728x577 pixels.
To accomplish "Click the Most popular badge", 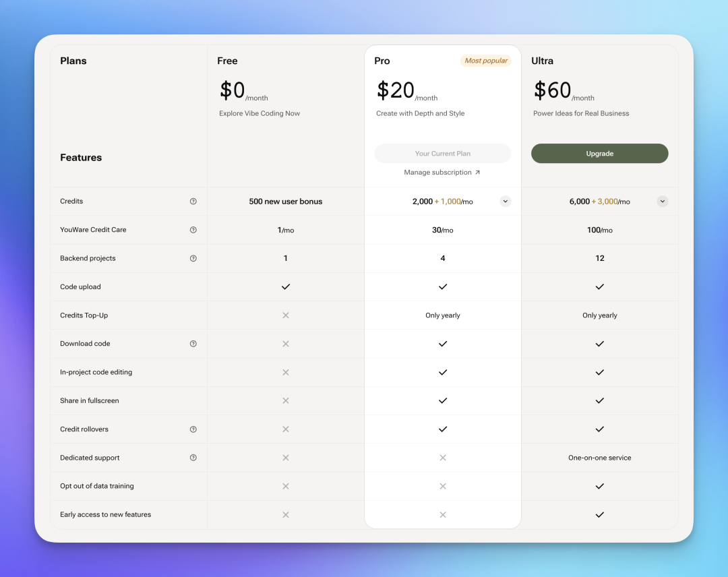I will (x=485, y=61).
